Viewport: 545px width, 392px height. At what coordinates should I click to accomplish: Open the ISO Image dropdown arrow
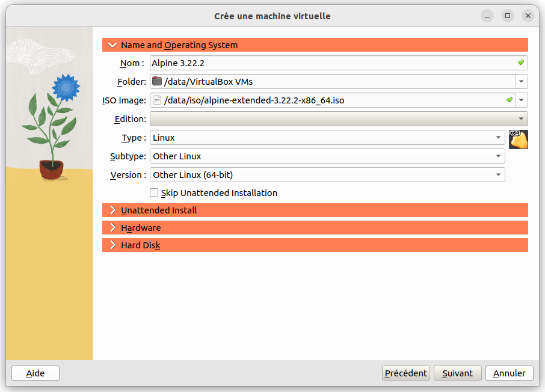(x=521, y=100)
